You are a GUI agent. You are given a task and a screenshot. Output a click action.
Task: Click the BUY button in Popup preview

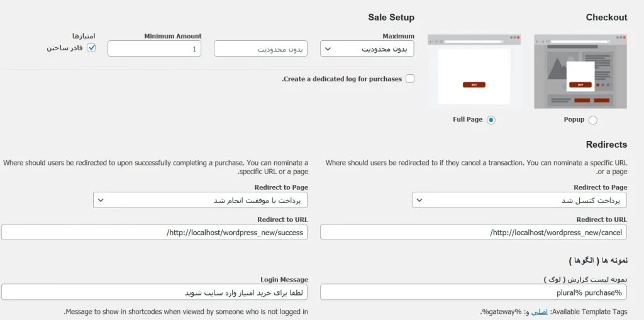(x=580, y=85)
